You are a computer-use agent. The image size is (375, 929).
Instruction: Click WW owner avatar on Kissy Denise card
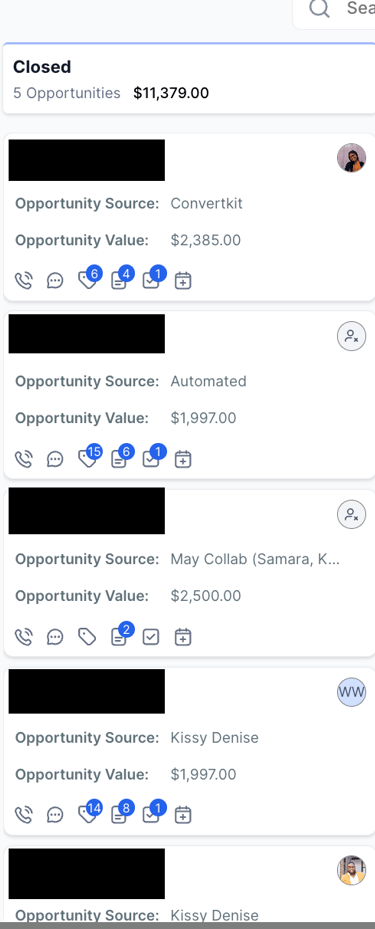[x=351, y=692]
